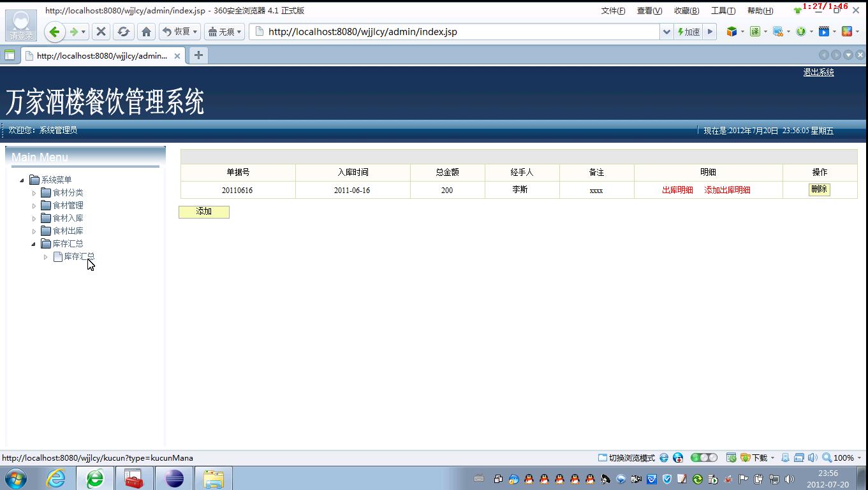Click the screenshot scissors toolbar icon

[x=778, y=31]
